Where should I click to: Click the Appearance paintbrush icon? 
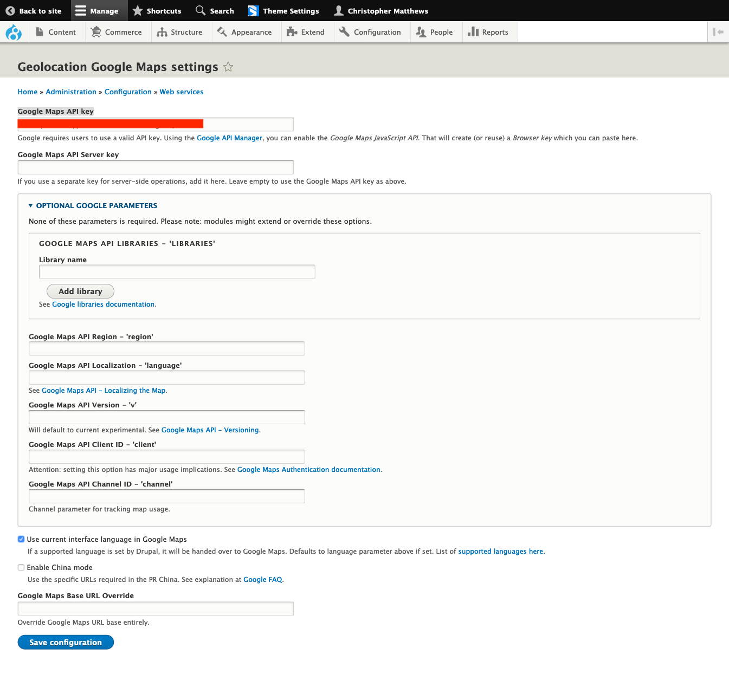coord(222,32)
